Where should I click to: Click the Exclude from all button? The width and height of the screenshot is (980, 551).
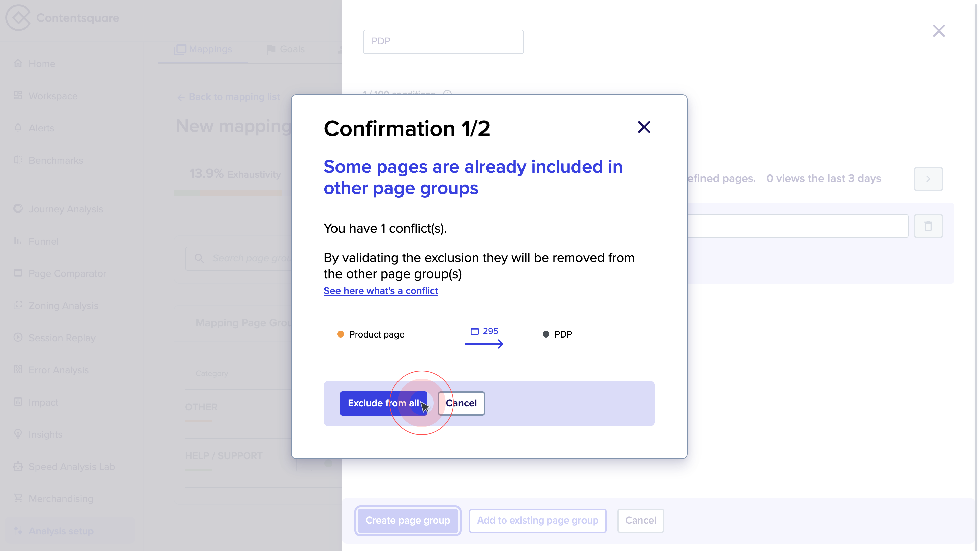click(x=383, y=403)
